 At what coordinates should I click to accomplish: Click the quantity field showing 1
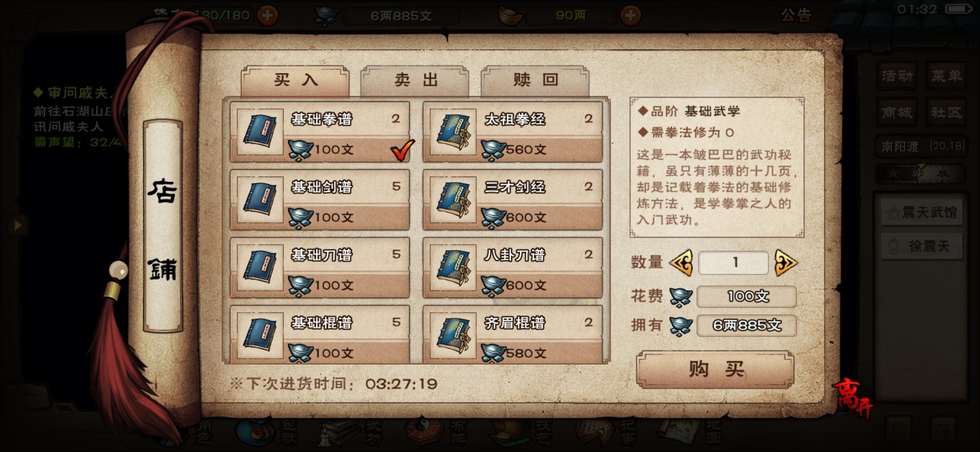pos(733,263)
